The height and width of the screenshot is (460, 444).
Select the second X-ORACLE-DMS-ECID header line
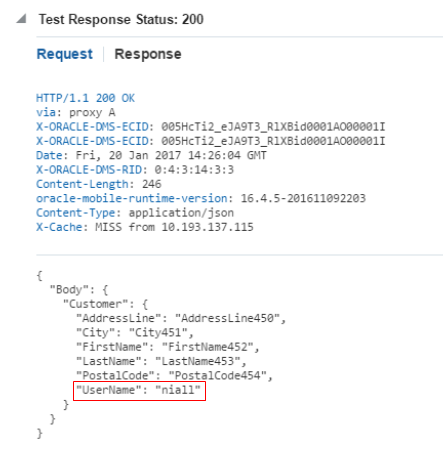point(211,141)
